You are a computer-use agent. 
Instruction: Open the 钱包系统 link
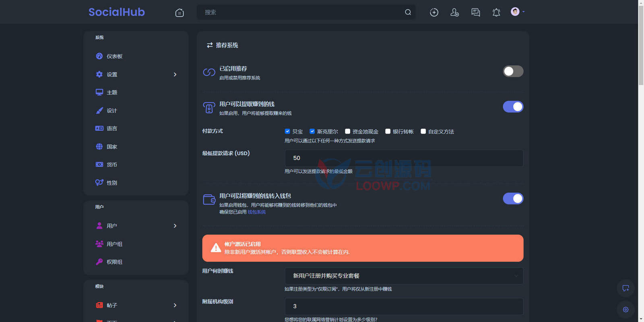[x=257, y=212]
